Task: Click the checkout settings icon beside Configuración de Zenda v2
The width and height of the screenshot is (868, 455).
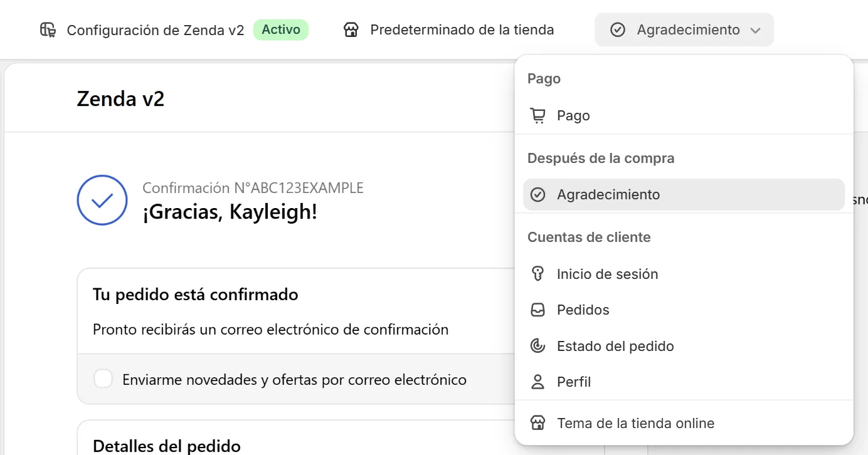Action: (x=48, y=29)
